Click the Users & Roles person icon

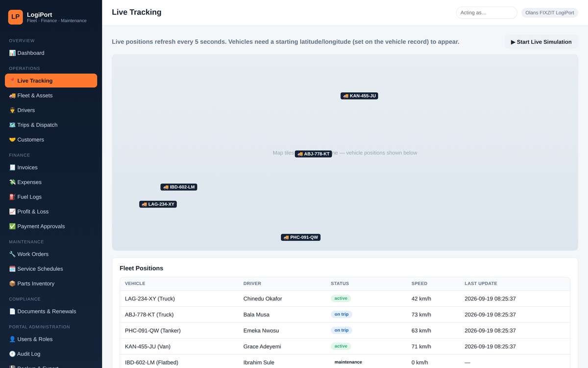pyautogui.click(x=12, y=339)
